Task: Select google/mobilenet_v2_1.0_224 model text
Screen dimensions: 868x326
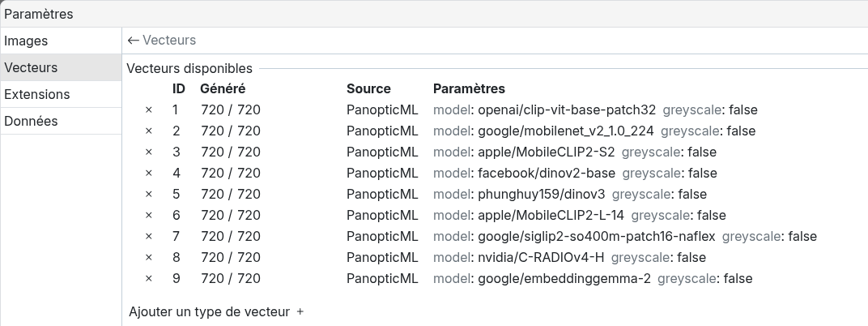Action: pos(566,131)
